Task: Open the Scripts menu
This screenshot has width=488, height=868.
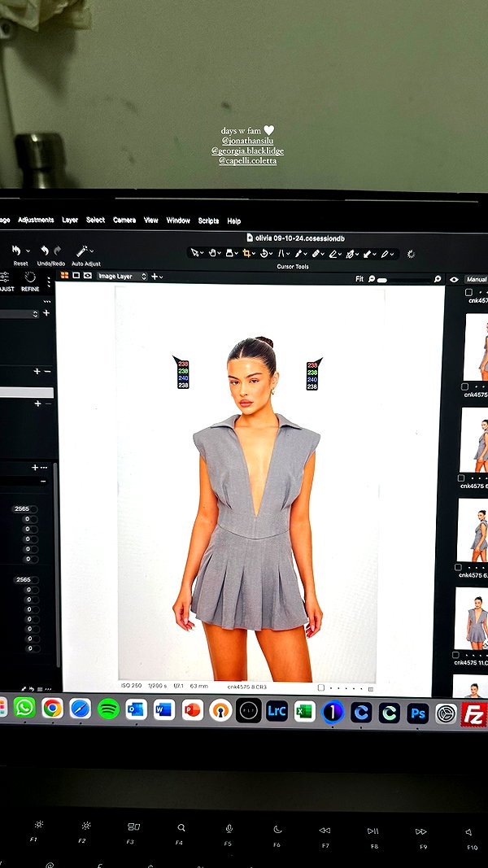Action: [208, 220]
